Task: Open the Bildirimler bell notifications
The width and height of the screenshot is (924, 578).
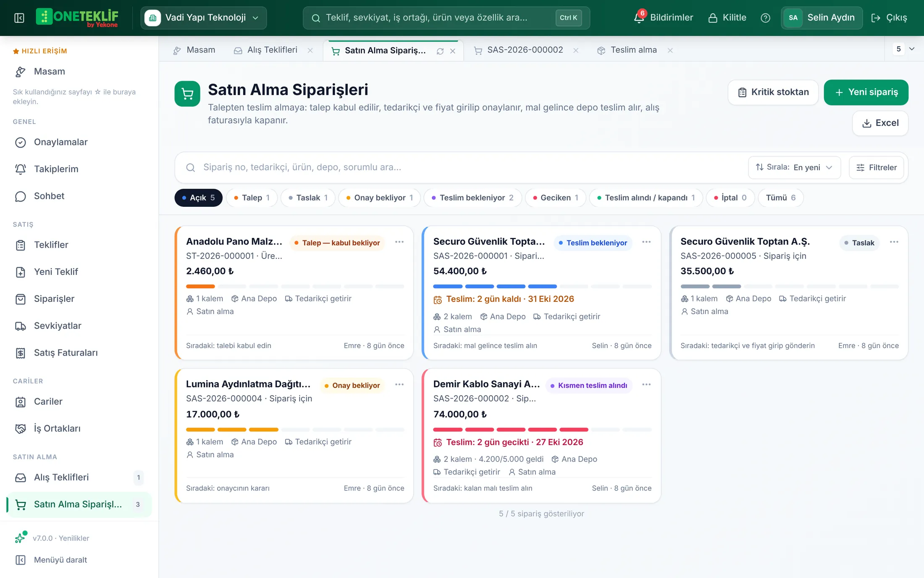Action: (x=664, y=18)
